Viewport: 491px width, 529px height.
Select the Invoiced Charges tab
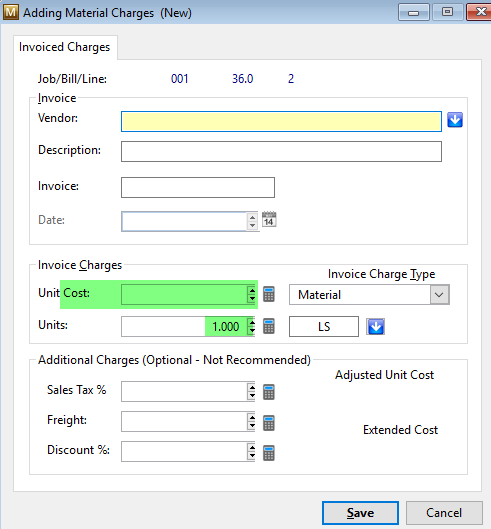(65, 47)
